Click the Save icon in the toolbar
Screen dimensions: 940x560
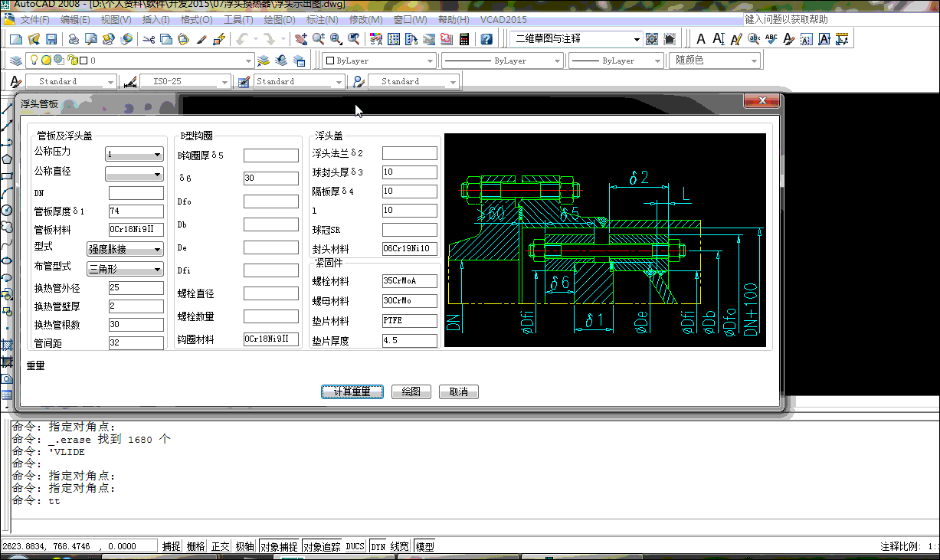point(51,39)
